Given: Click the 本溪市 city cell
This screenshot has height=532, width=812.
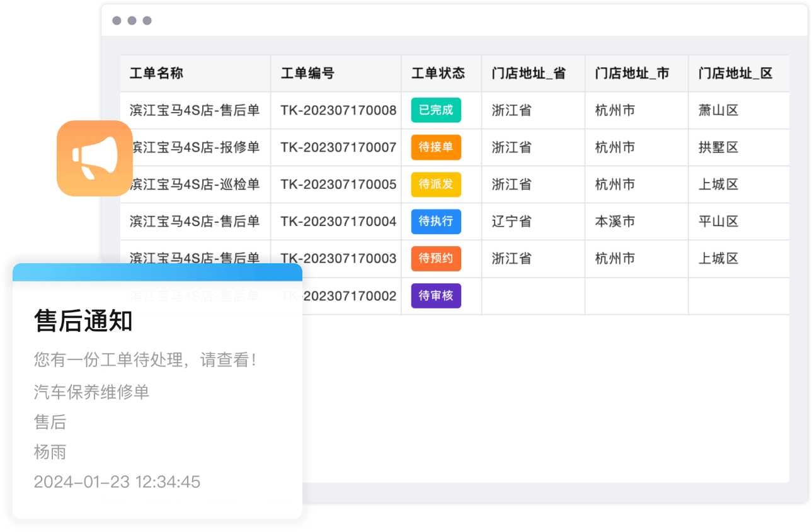Looking at the screenshot, I should (x=615, y=222).
